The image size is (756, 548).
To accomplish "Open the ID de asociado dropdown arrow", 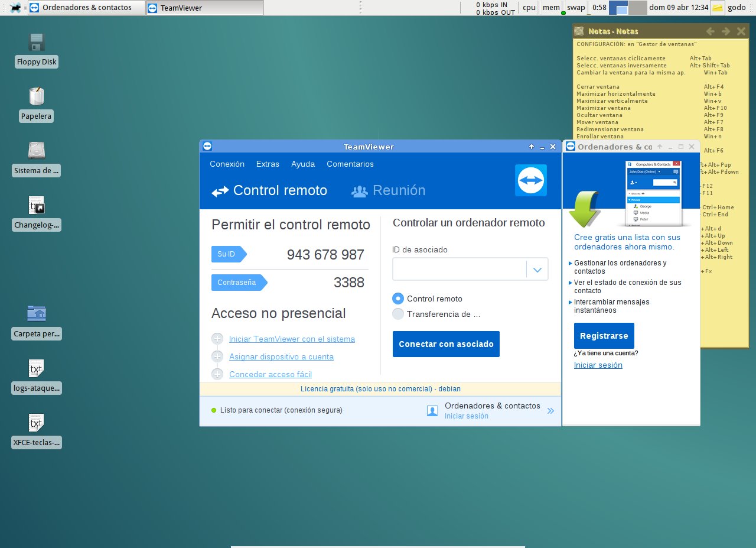I will click(x=537, y=270).
